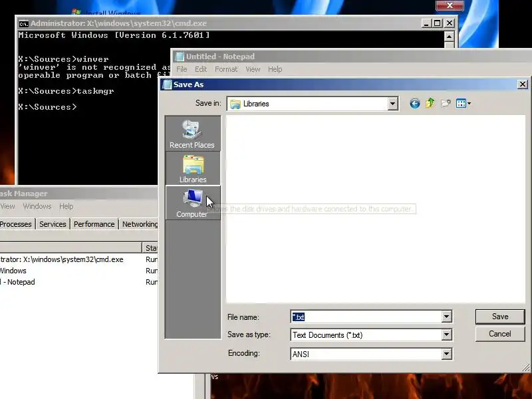Select the cmd.exe task row
The image size is (532, 399).
78,259
